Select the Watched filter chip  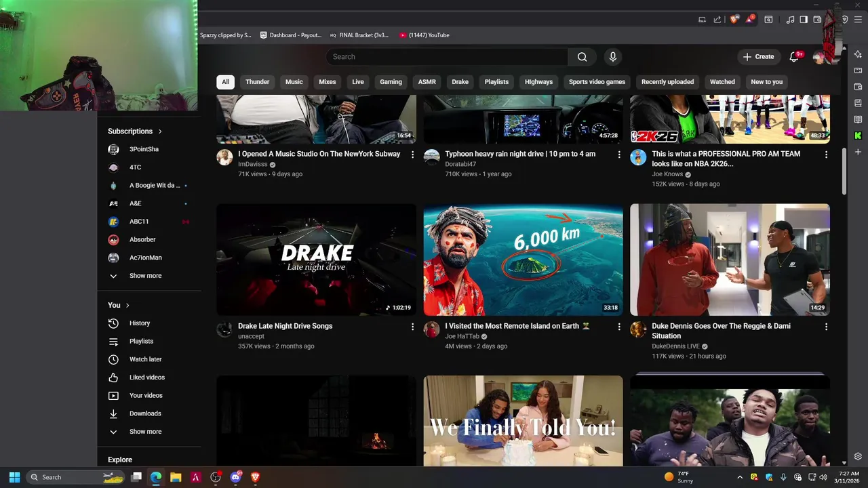pos(722,82)
